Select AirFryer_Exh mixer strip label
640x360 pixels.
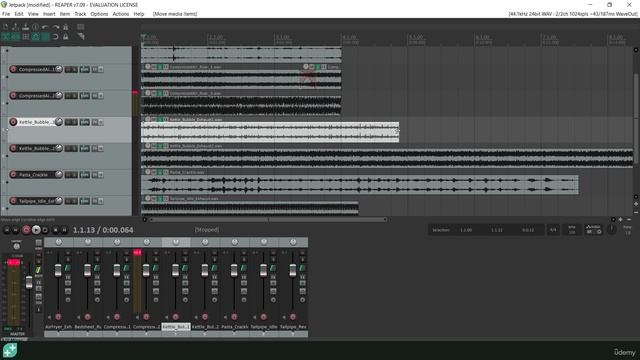click(58, 327)
